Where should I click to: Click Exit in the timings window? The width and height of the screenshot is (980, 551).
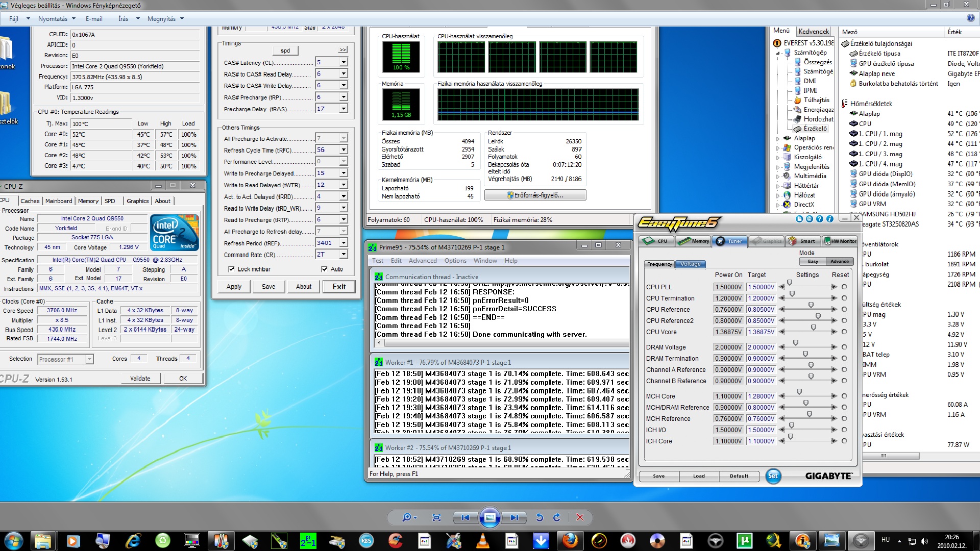[x=339, y=287]
